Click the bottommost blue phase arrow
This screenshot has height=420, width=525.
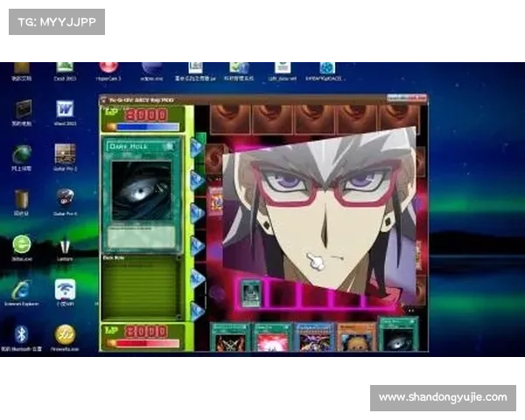[197, 311]
